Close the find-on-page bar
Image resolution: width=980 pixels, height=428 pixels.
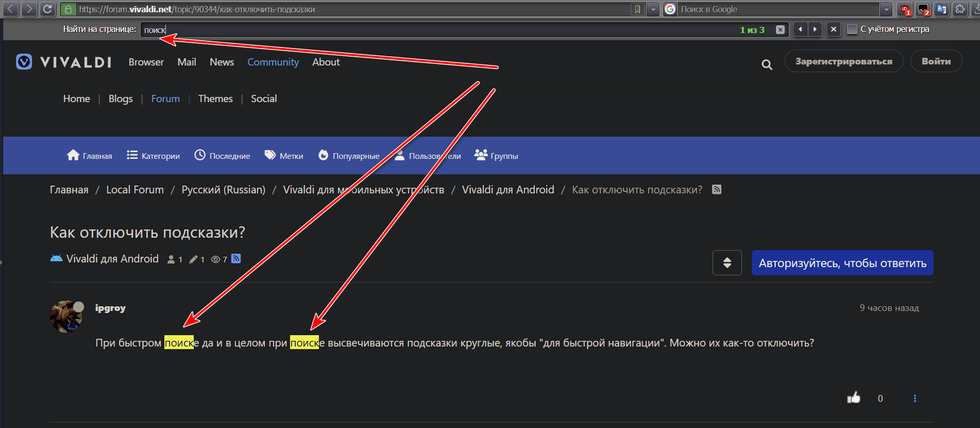tap(834, 29)
